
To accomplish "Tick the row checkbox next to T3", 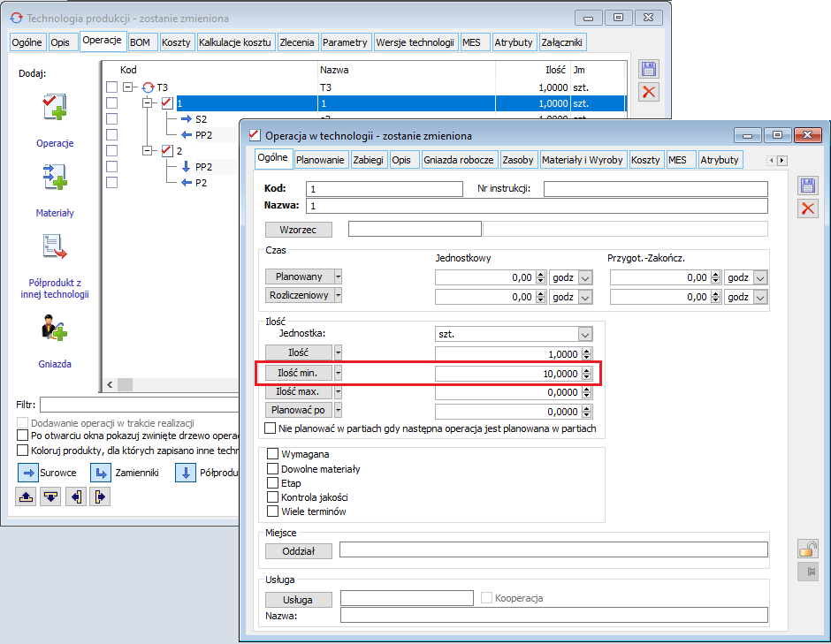I will 111,87.
